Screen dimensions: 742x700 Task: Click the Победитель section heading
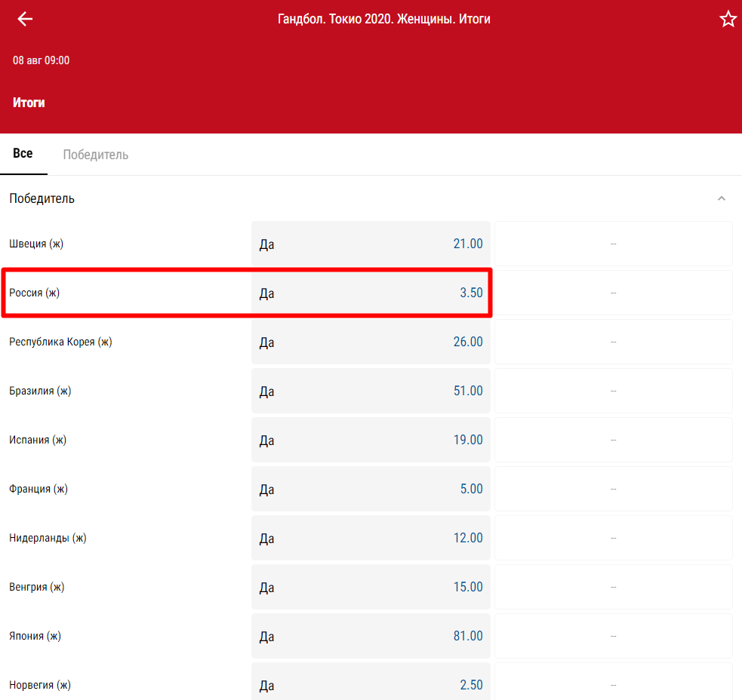pyautogui.click(x=42, y=198)
